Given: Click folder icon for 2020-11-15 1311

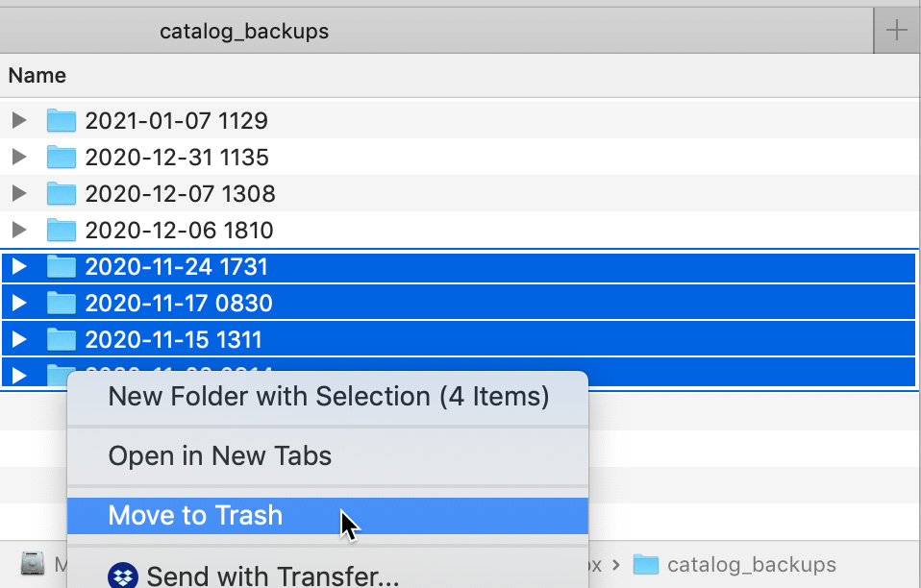Looking at the screenshot, I should 62,340.
